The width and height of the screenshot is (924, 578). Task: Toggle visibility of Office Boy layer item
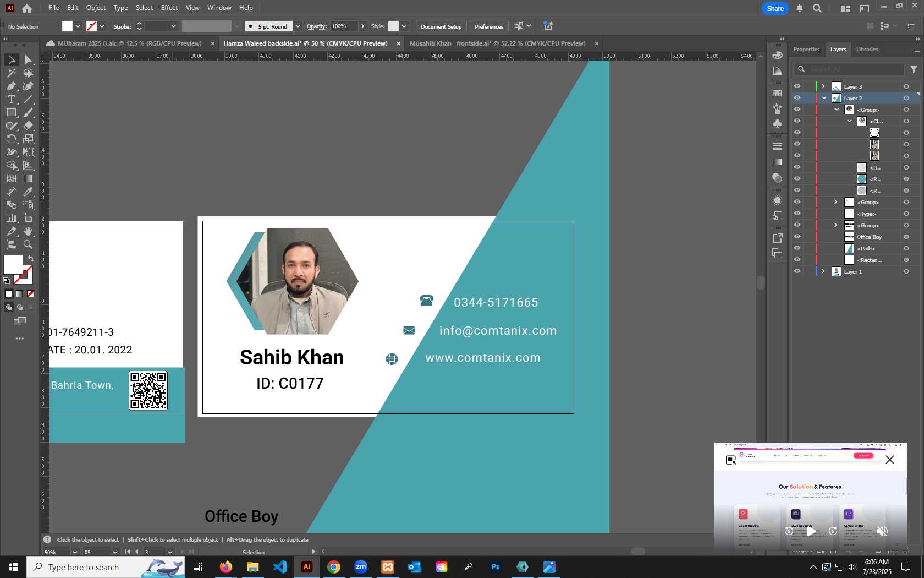[x=797, y=237]
